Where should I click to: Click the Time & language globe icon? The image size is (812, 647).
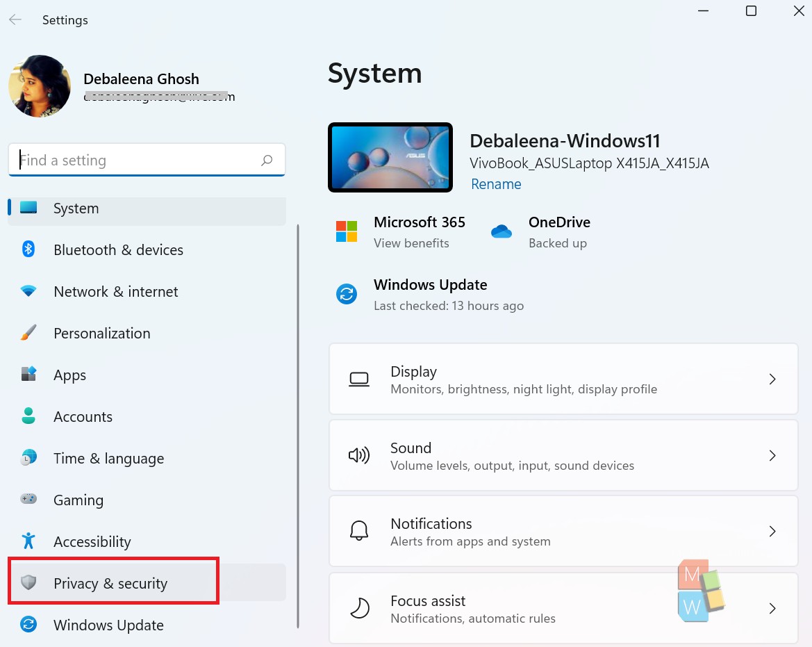point(28,457)
